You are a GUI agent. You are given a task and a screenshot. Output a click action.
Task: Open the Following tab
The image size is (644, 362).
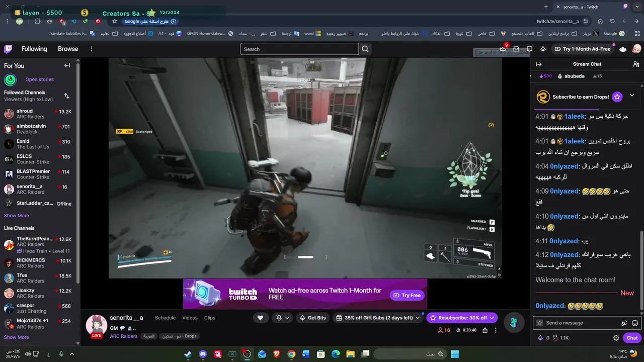pos(34,49)
